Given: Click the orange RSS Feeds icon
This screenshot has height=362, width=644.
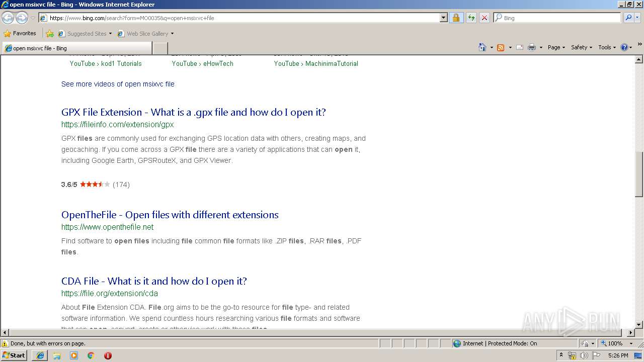Looking at the screenshot, I should pos(501,47).
